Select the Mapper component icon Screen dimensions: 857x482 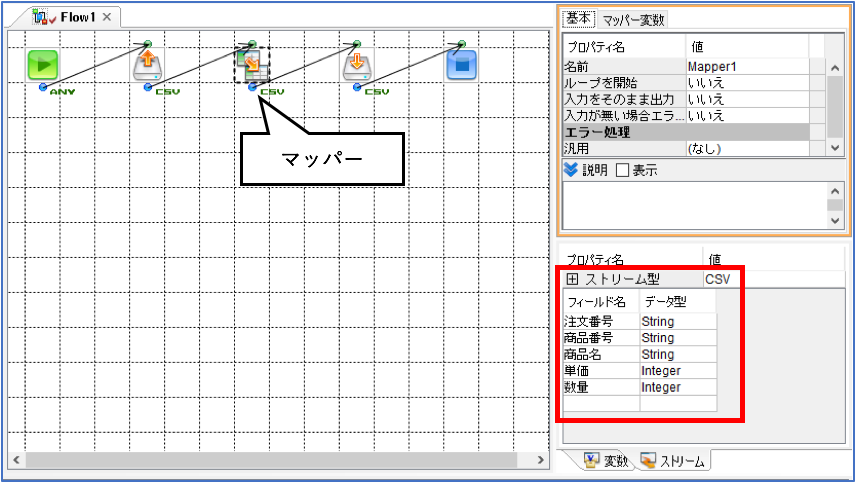click(x=252, y=65)
